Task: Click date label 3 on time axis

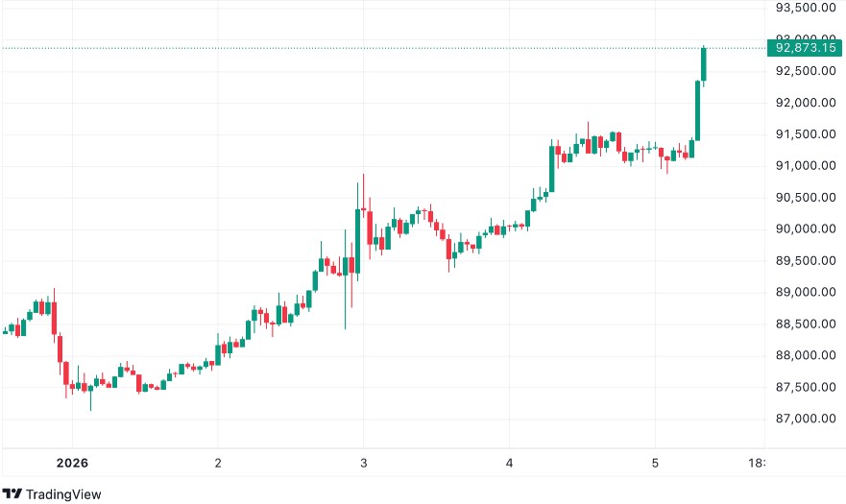Action: pyautogui.click(x=364, y=463)
